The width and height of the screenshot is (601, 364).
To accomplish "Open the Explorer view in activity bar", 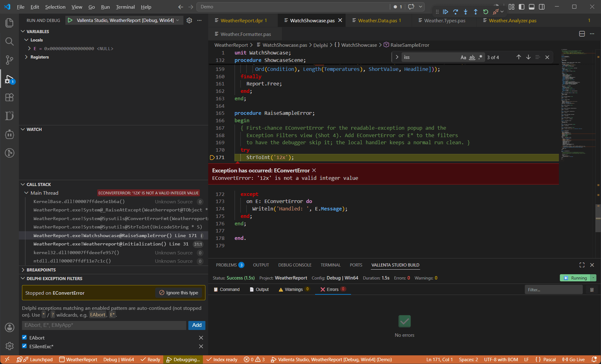I will (10, 23).
